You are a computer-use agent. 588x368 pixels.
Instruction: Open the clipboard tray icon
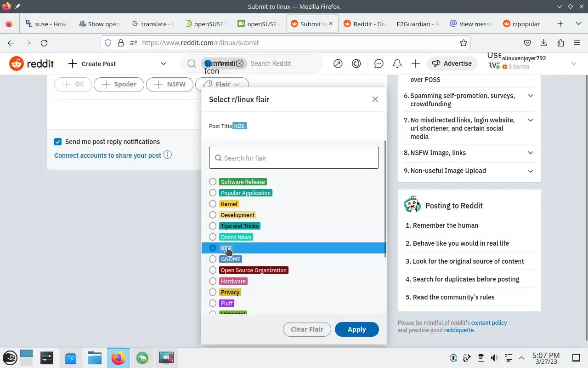(481, 358)
